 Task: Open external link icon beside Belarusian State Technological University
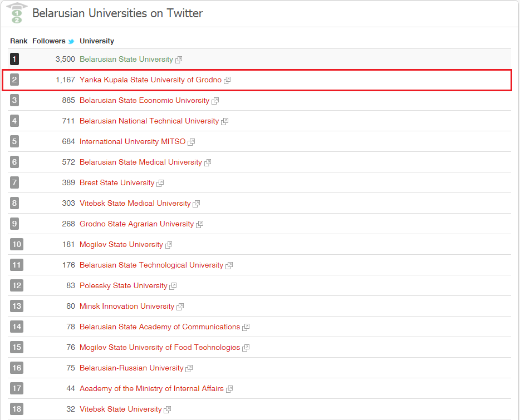(x=229, y=265)
